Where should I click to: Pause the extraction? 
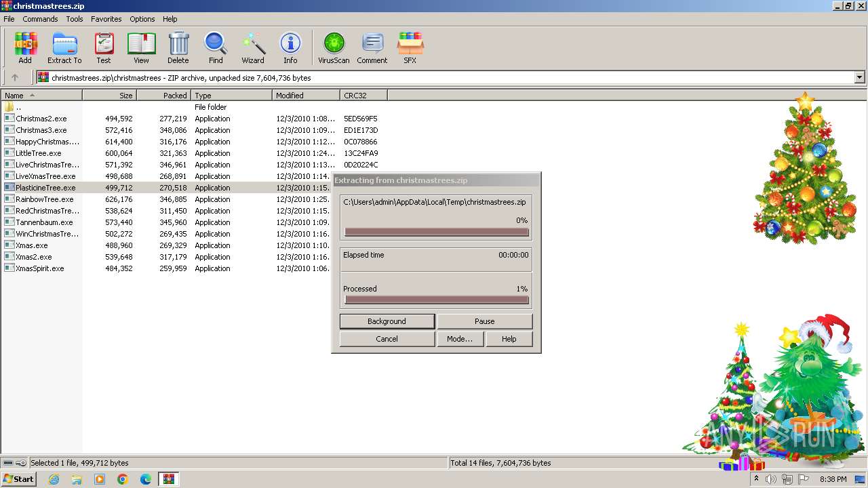click(485, 321)
